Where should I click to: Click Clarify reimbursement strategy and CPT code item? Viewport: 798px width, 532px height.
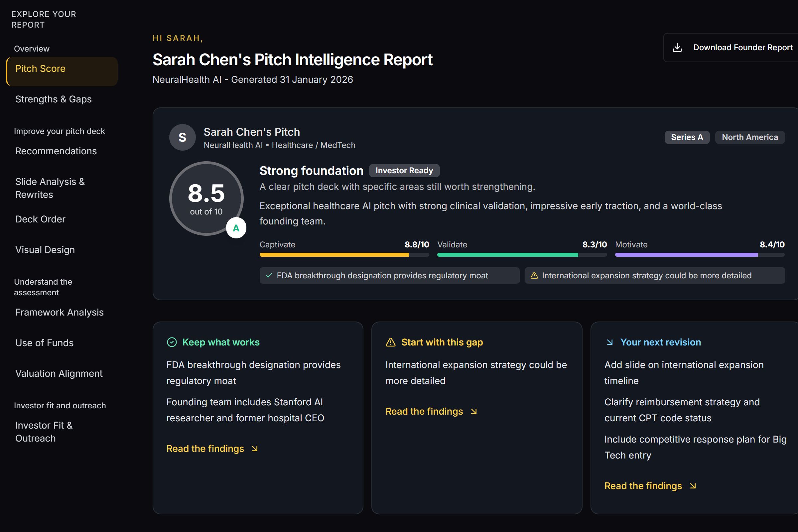point(682,410)
